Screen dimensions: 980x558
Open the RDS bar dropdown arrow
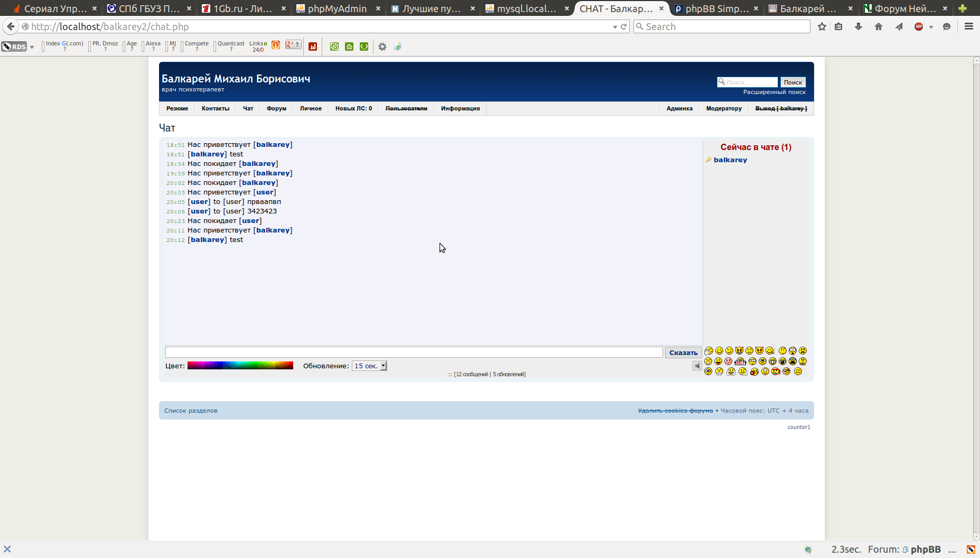tap(32, 47)
